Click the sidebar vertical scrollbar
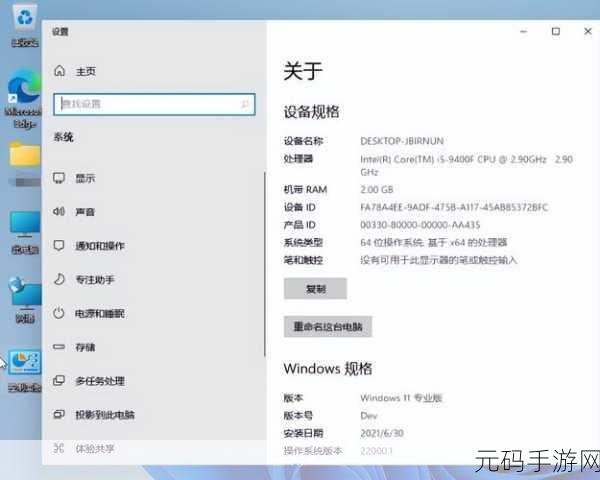This screenshot has width=600, height=480. 264,264
